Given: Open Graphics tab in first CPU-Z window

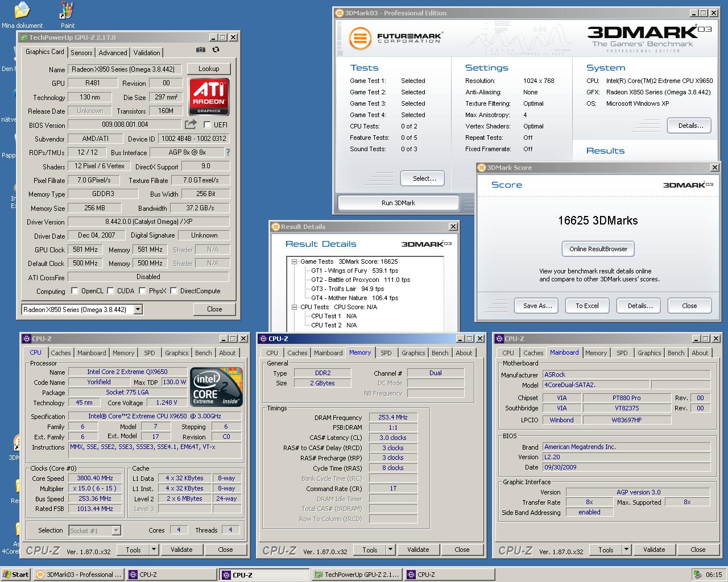Looking at the screenshot, I should pos(177,353).
